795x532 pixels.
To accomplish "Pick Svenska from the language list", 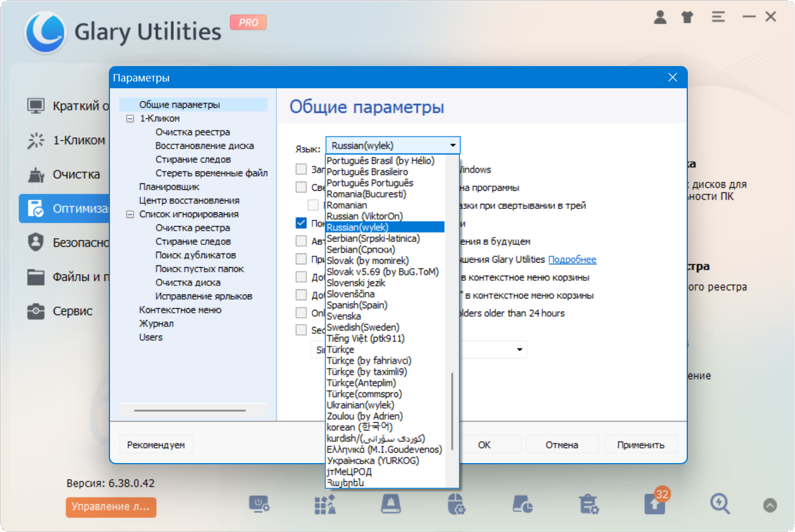I will [x=344, y=316].
